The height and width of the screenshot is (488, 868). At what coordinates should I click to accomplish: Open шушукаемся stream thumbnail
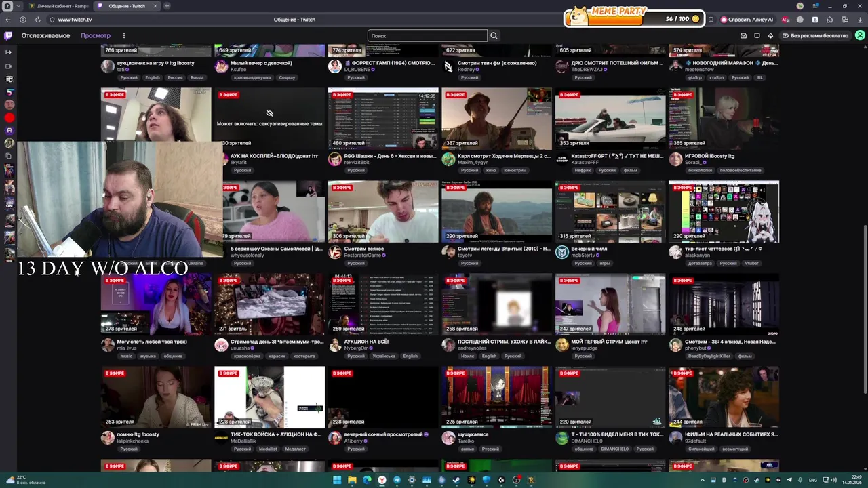coord(496,396)
